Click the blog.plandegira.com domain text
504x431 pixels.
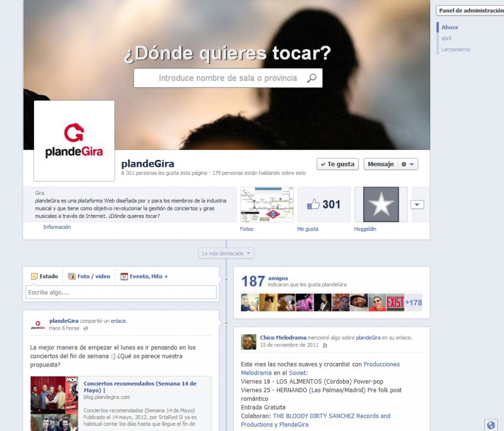click(x=107, y=397)
